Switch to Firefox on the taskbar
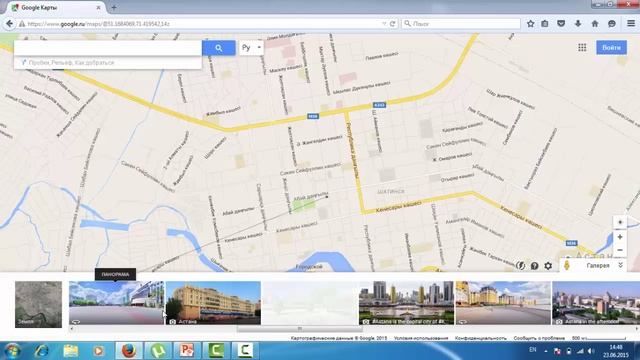Image resolution: width=640 pixels, height=360 pixels. [x=129, y=351]
